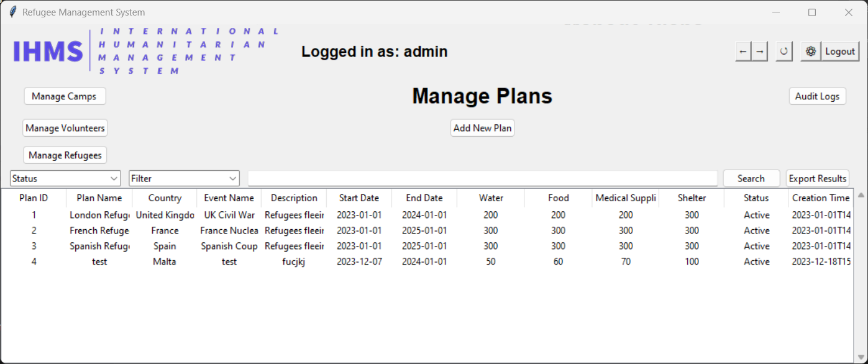Sort by the Plan Name column header

click(x=99, y=198)
